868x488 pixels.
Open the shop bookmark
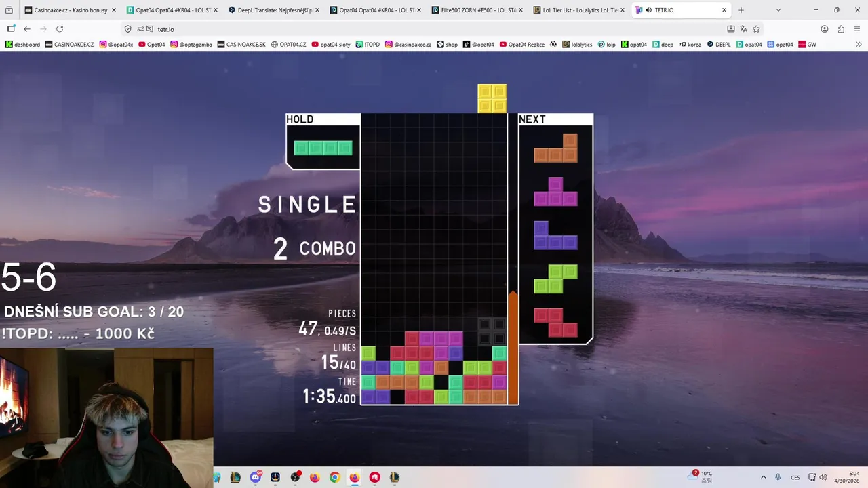pyautogui.click(x=447, y=45)
